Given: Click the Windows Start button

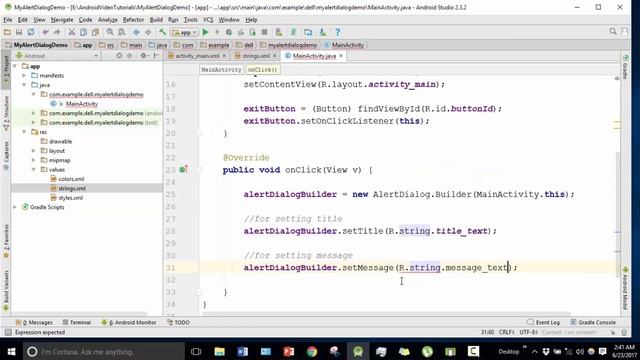Looking at the screenshot, I should coord(11,351).
